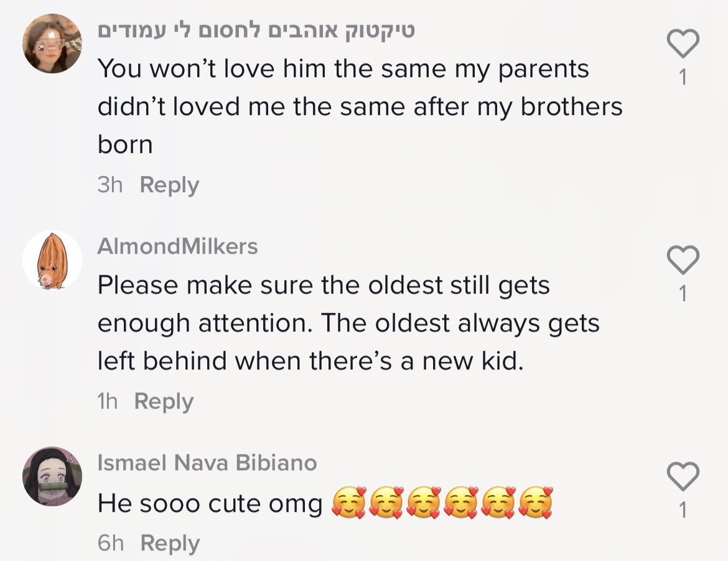
Task: Click like count under Ismael's heart
Action: pyautogui.click(x=683, y=511)
